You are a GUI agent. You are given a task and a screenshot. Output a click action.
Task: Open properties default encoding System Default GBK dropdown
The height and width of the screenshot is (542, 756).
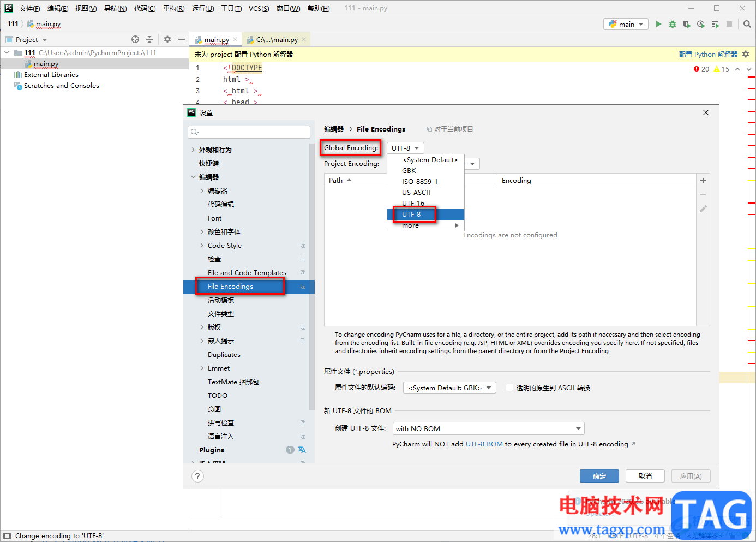click(449, 388)
